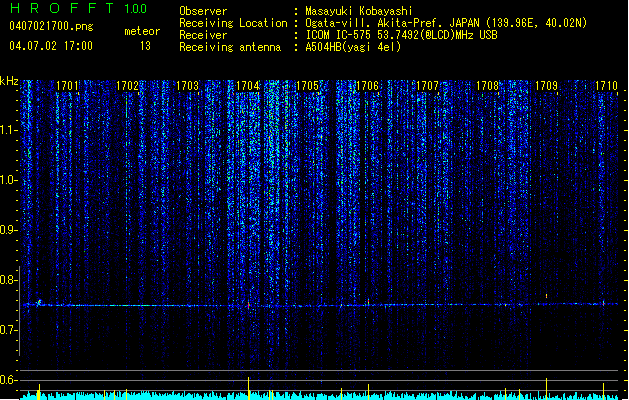Click the 1709 time marker
629x400 pixels.
coord(547,86)
